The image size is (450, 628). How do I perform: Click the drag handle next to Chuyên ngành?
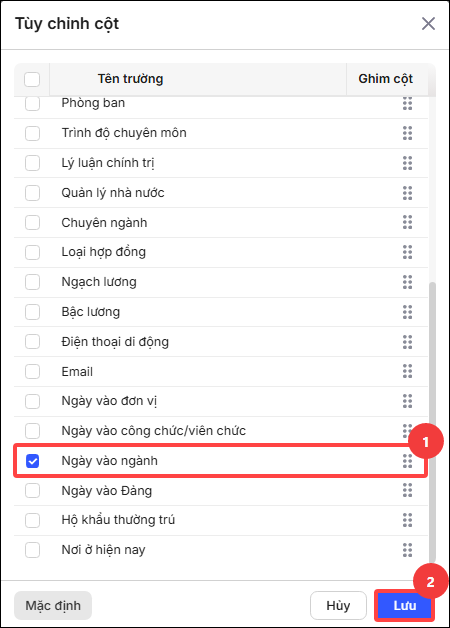tap(407, 222)
